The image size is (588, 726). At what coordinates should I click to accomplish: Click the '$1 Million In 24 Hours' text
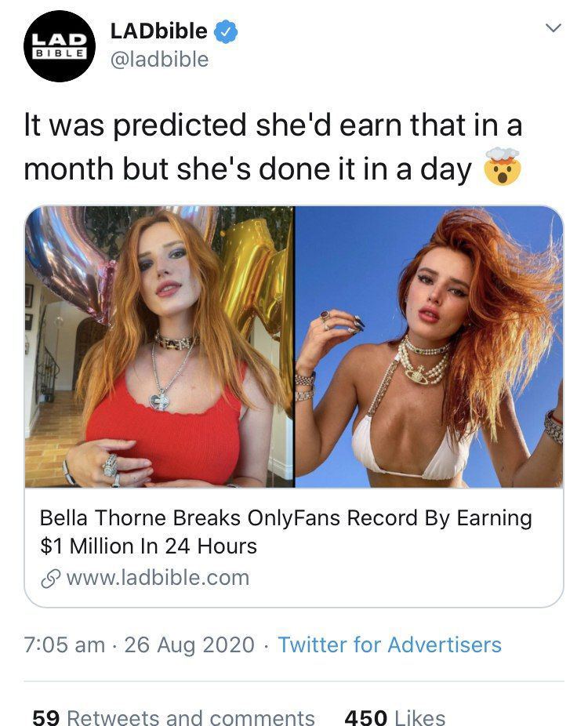(x=148, y=546)
